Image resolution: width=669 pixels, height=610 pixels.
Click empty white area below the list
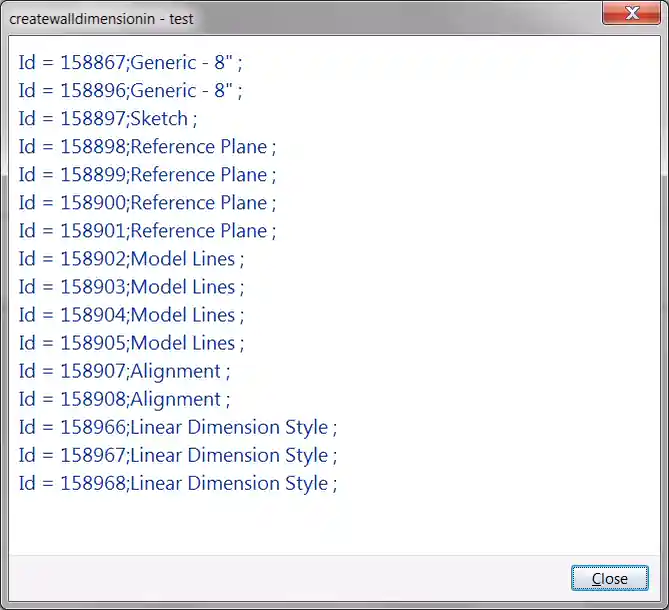coord(330,525)
